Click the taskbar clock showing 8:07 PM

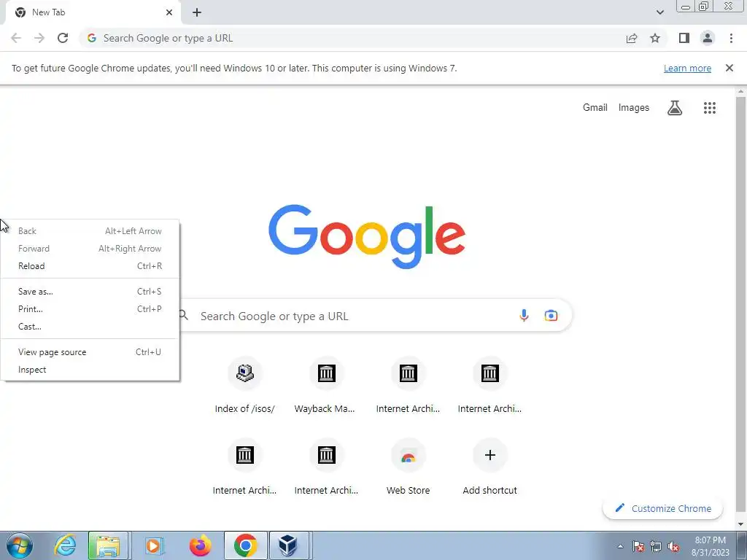click(x=710, y=546)
